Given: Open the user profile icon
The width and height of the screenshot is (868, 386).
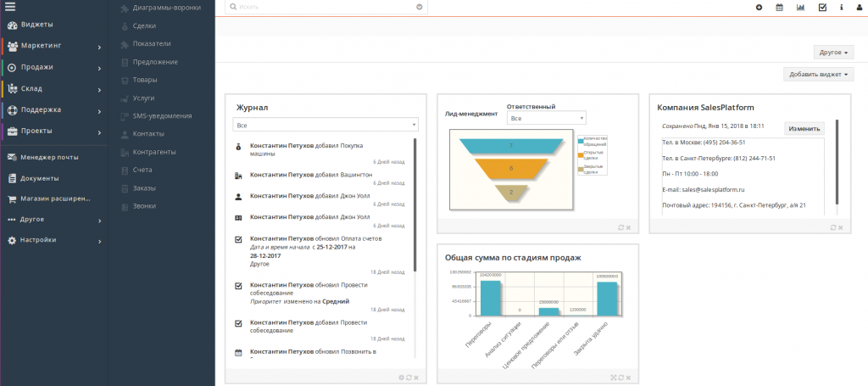Looking at the screenshot, I should click(x=860, y=8).
